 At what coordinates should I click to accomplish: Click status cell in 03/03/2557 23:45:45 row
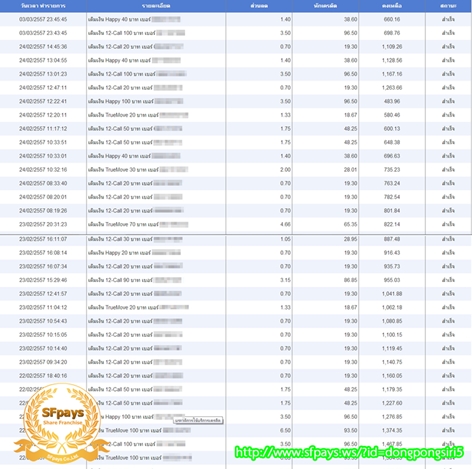coord(448,19)
